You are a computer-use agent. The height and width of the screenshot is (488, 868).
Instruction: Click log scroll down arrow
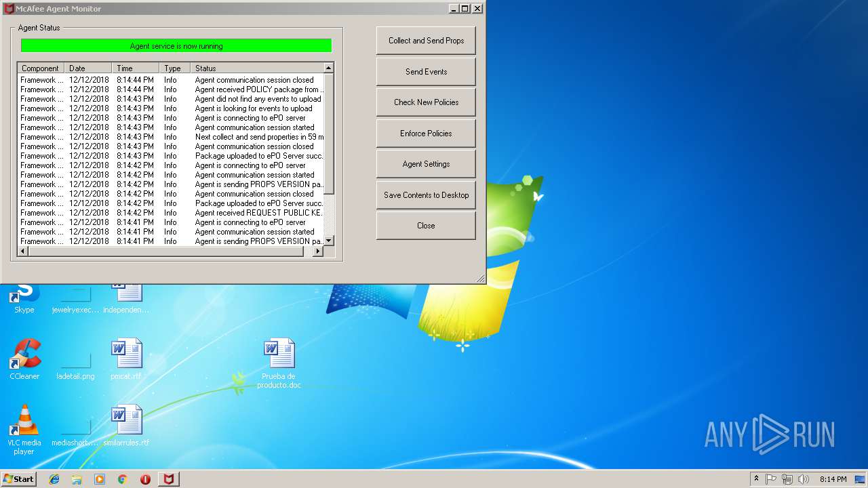329,241
